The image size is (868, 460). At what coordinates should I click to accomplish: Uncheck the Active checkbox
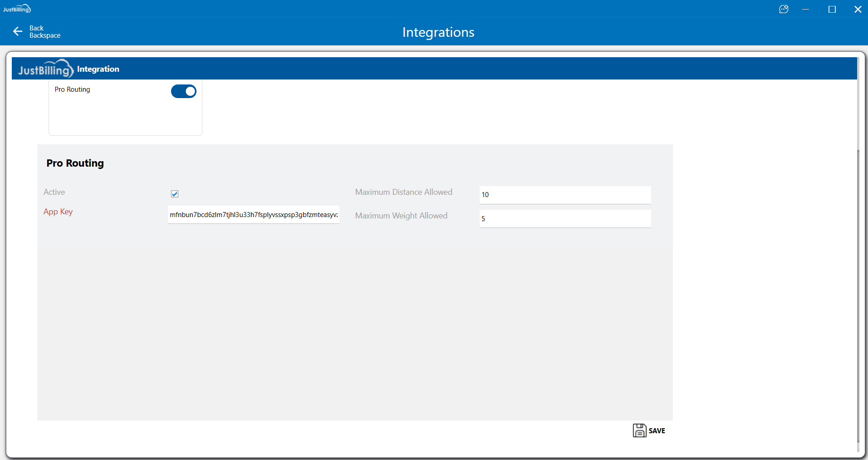[175, 194]
